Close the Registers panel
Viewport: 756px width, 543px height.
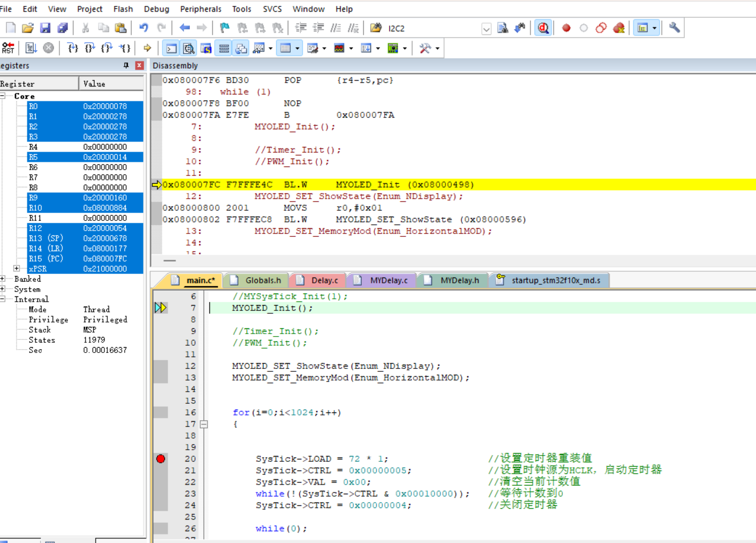tap(139, 65)
